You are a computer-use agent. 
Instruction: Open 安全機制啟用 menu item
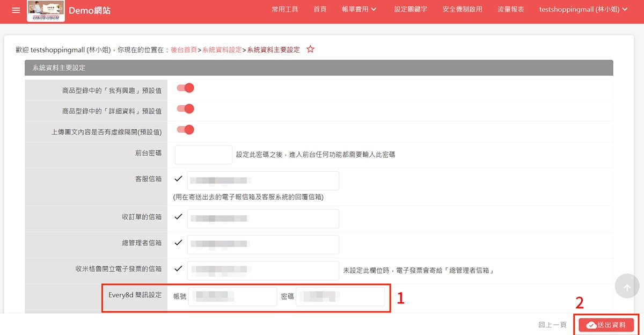pos(463,10)
